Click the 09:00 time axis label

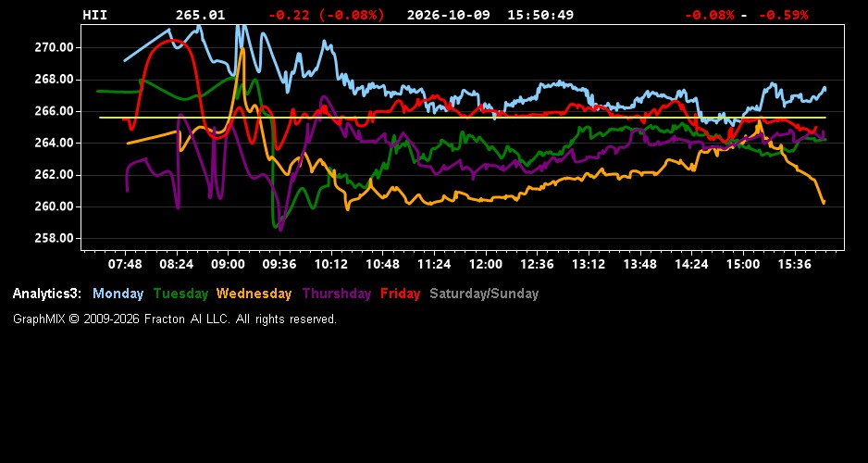(x=228, y=264)
